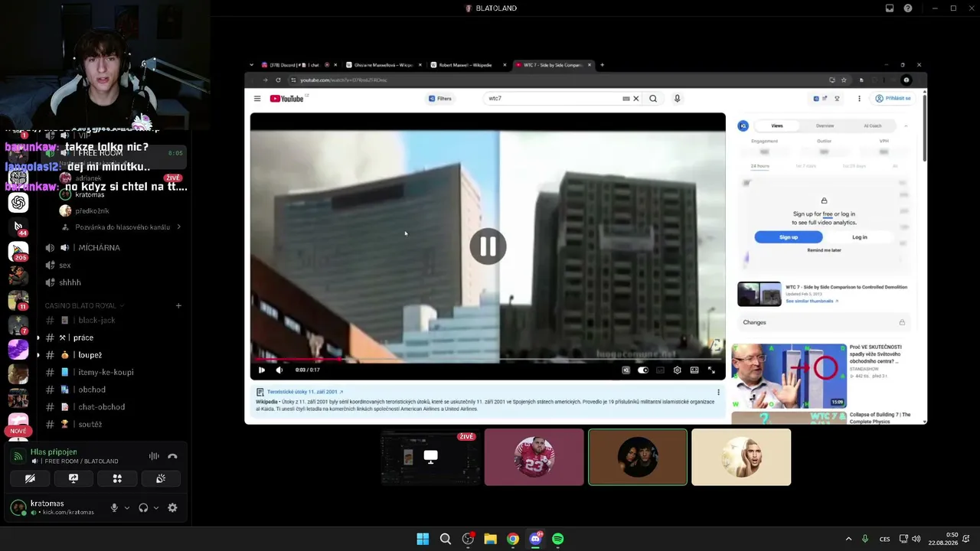Pause the video with the center overlay button
980x551 pixels.
[488, 246]
